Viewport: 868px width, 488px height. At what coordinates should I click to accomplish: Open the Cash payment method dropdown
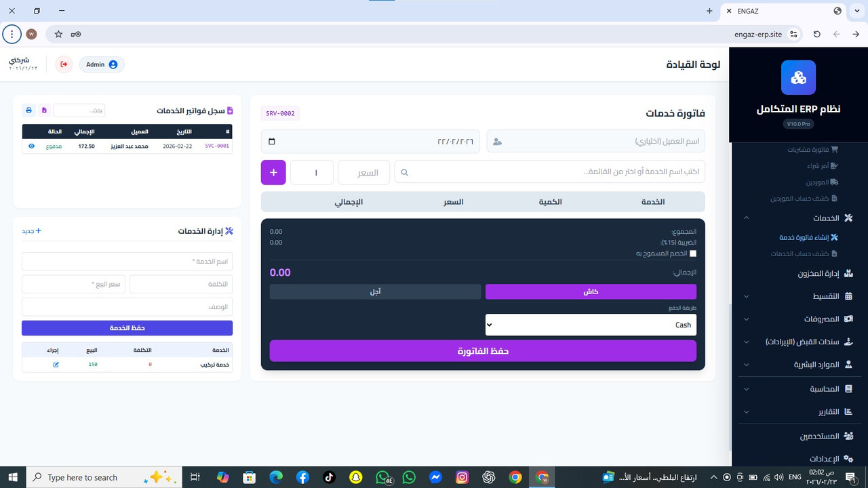pyautogui.click(x=590, y=325)
